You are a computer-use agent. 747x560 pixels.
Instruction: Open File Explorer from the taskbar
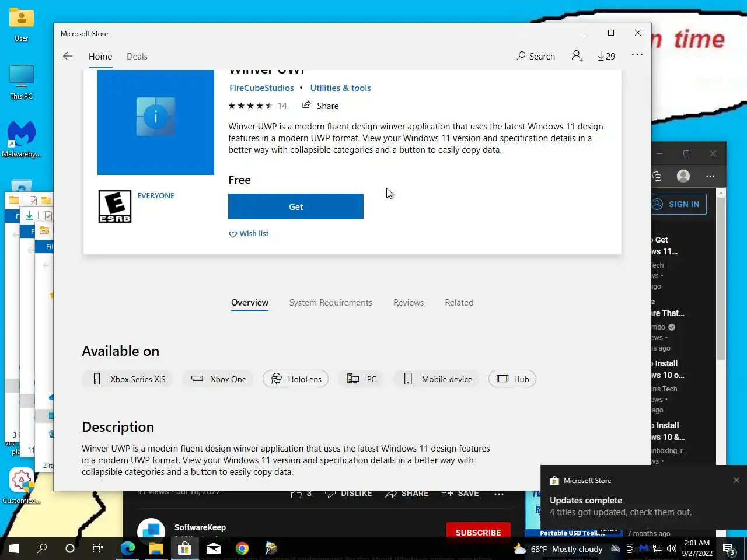point(156,548)
